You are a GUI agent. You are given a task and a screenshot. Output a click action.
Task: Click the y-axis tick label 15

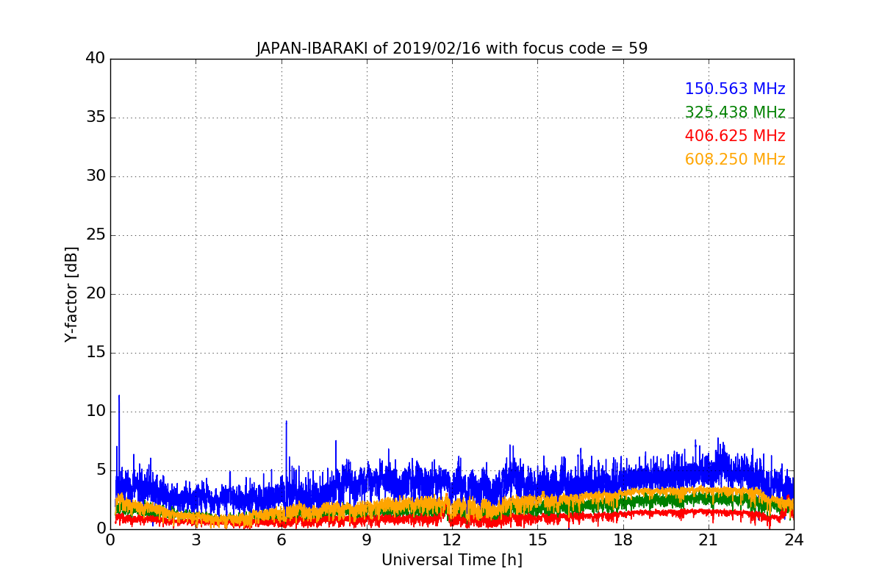[x=95, y=352]
